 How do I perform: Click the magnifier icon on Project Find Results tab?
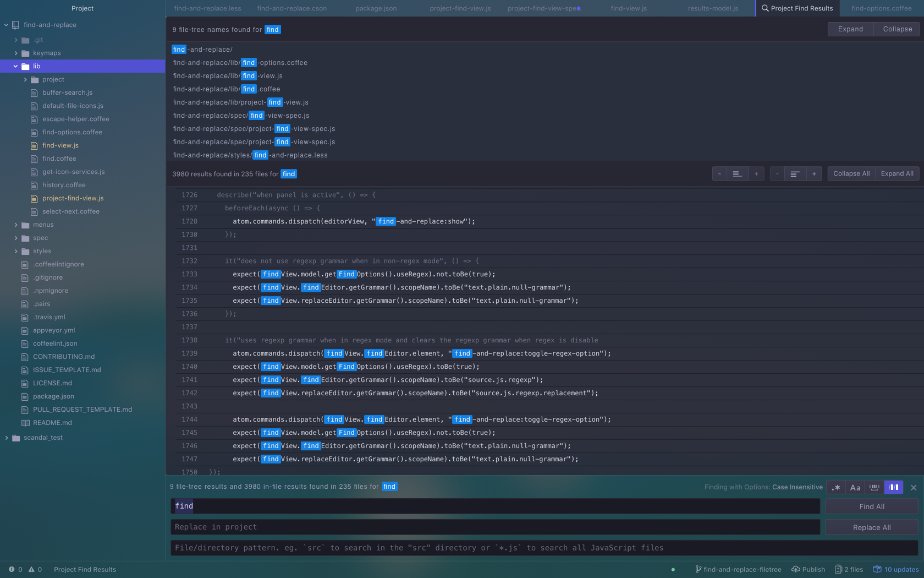(765, 8)
